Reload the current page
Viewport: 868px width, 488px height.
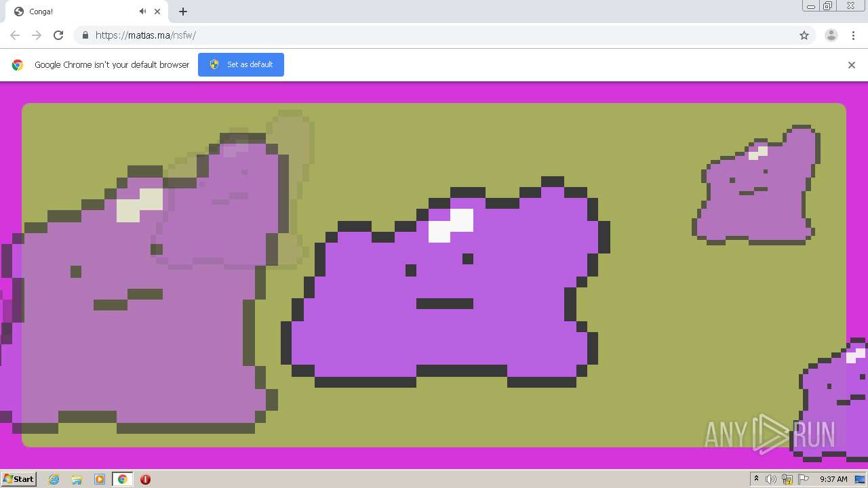click(58, 35)
